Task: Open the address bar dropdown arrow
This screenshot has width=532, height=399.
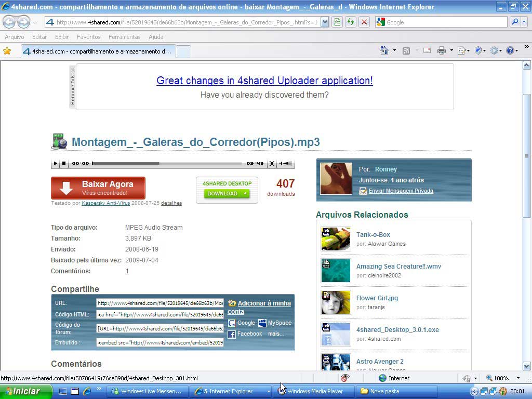Action: tap(325, 22)
